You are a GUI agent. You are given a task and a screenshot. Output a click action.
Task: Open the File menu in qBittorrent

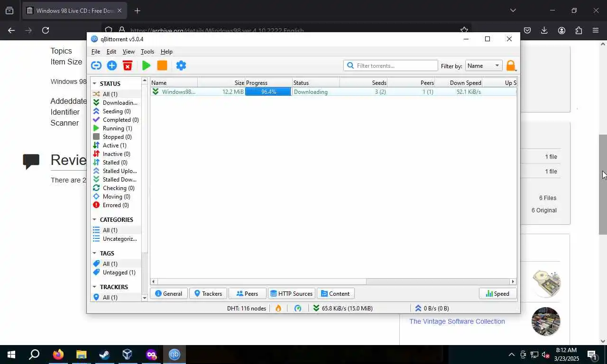[96, 51]
